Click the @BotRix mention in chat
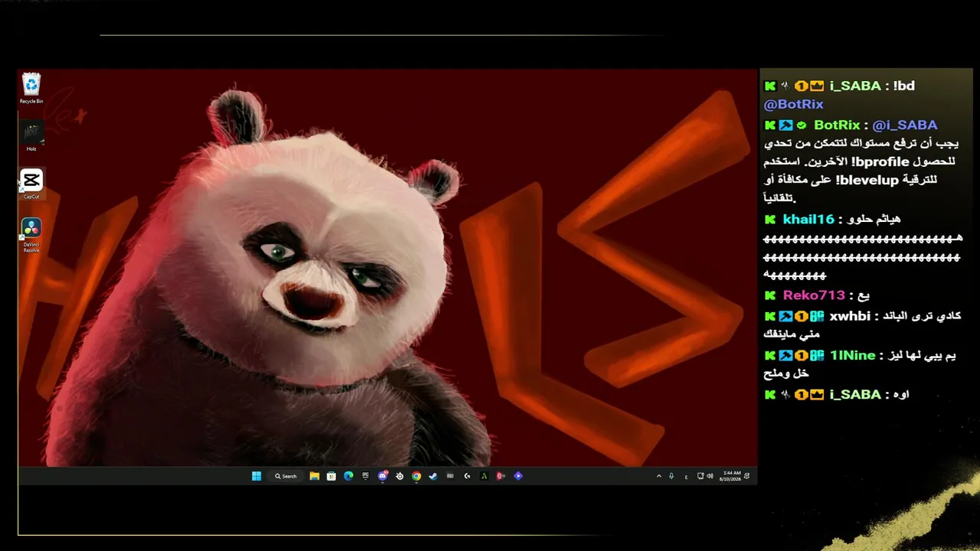The width and height of the screenshot is (980, 551). tap(793, 105)
